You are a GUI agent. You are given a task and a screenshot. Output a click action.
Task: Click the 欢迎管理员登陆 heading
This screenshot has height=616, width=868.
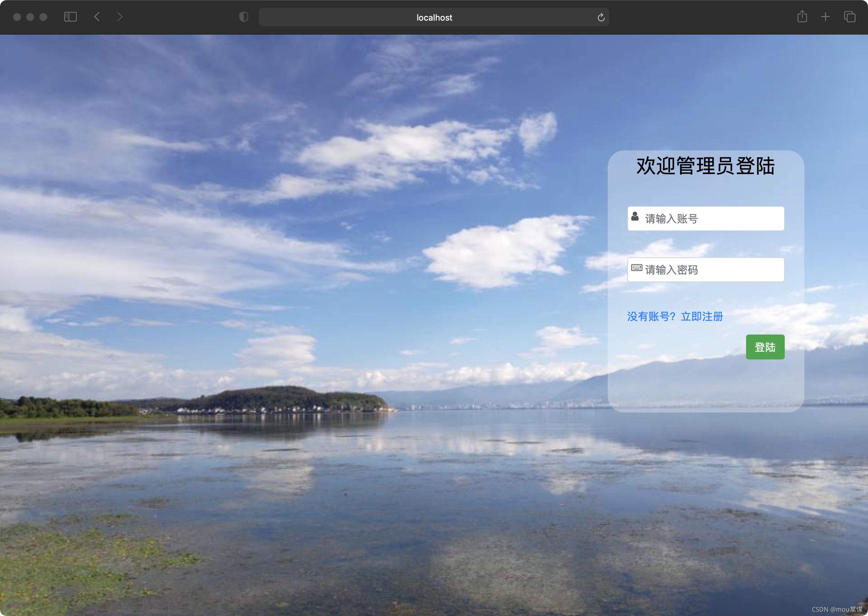point(705,166)
